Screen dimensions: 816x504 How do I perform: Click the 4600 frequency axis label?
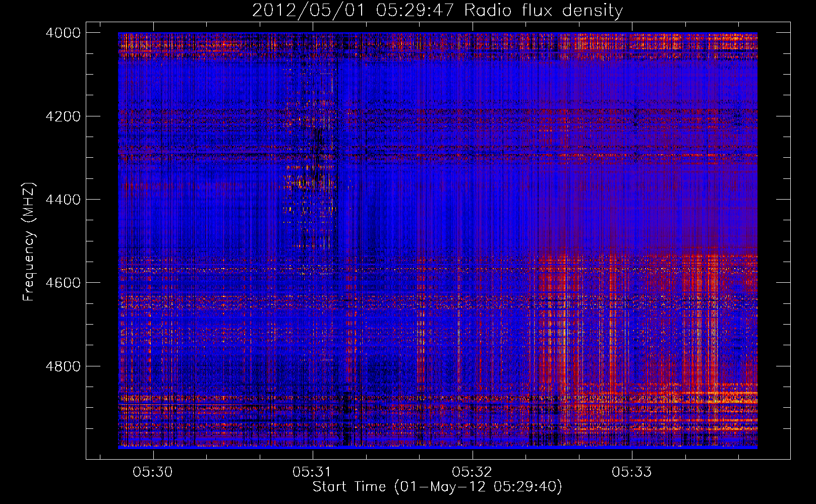tap(63, 283)
